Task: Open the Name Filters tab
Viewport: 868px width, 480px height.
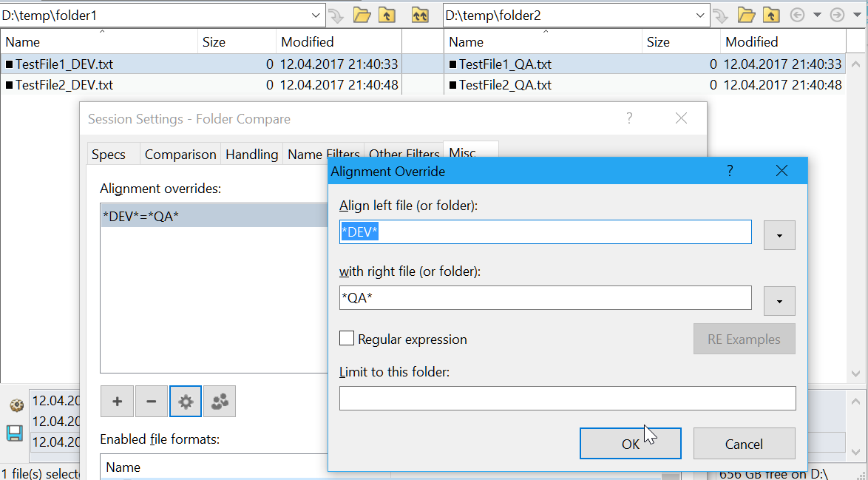Action: coord(324,154)
